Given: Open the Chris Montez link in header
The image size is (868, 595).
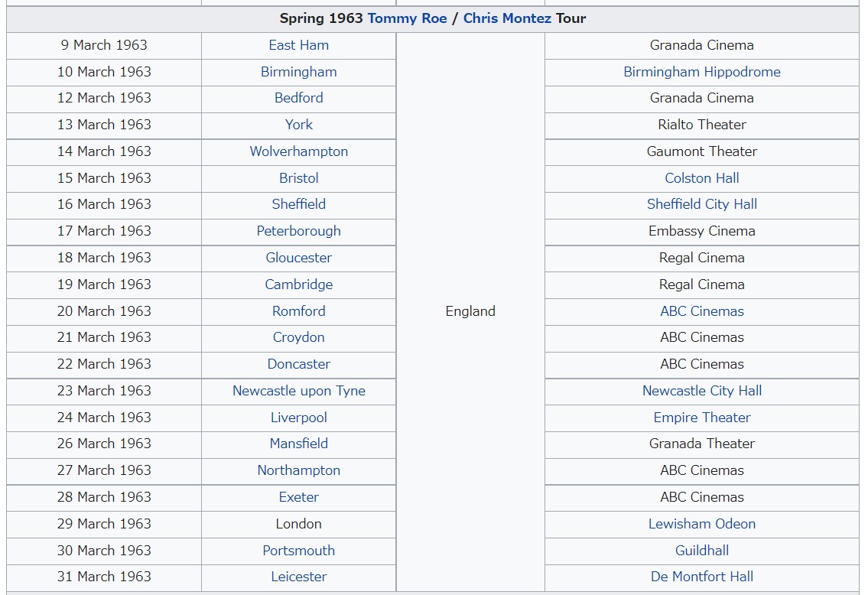Looking at the screenshot, I should tap(507, 18).
